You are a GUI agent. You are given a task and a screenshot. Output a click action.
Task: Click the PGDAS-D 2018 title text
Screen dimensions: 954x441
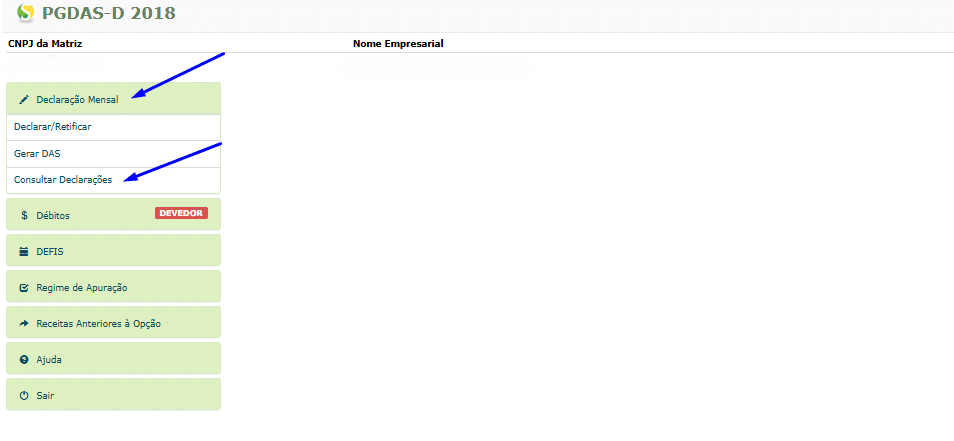108,13
